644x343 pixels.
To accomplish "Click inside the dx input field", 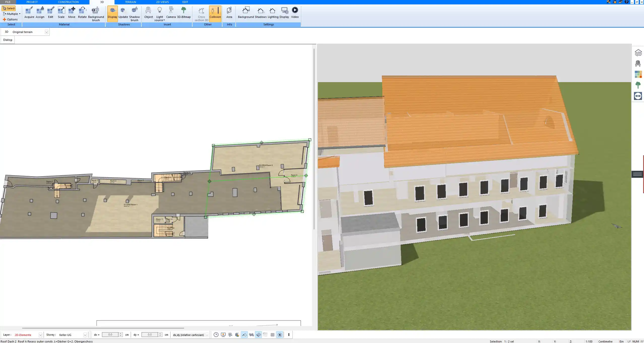I will 111,335.
